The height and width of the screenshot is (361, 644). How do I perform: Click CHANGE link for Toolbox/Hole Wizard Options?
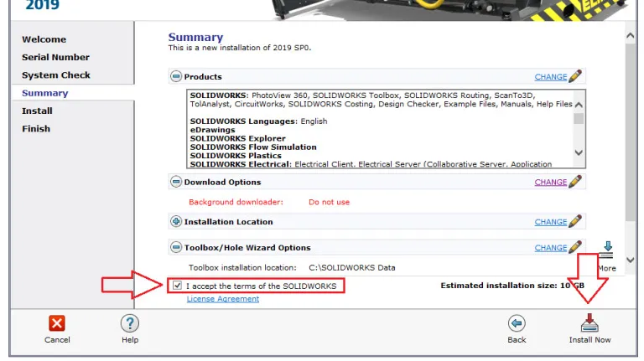click(x=550, y=248)
